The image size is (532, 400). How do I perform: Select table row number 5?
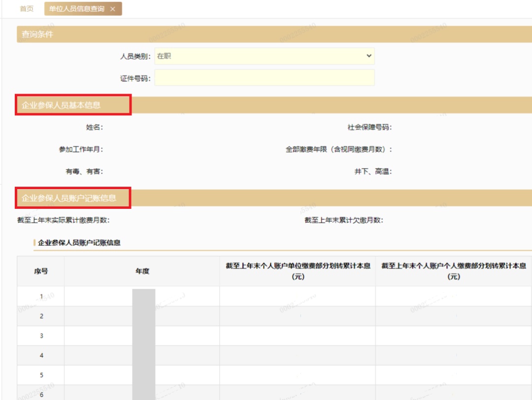coord(274,375)
